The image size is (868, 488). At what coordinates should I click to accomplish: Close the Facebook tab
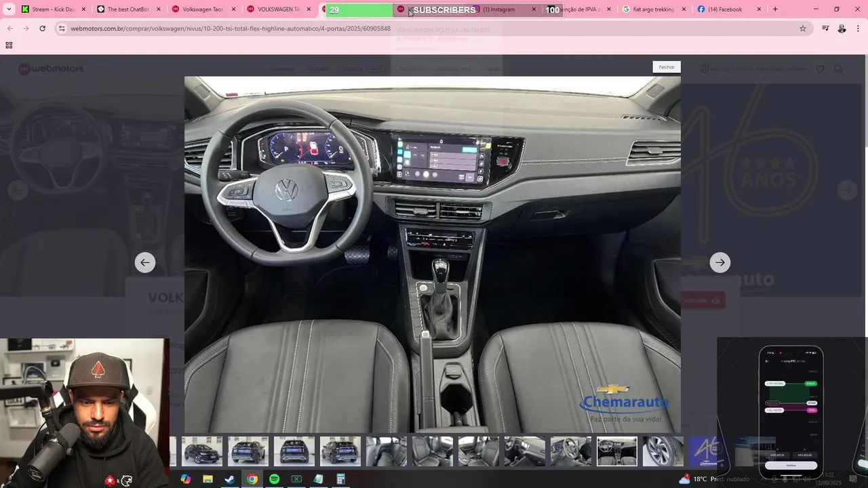point(758,9)
